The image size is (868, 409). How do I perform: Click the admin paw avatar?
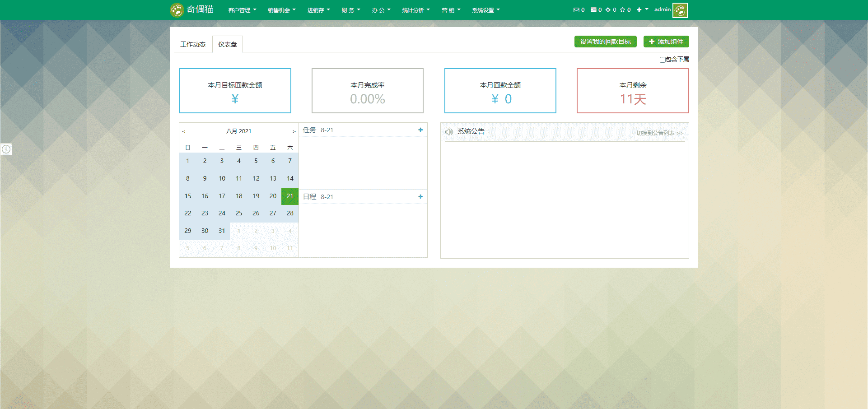click(x=680, y=10)
